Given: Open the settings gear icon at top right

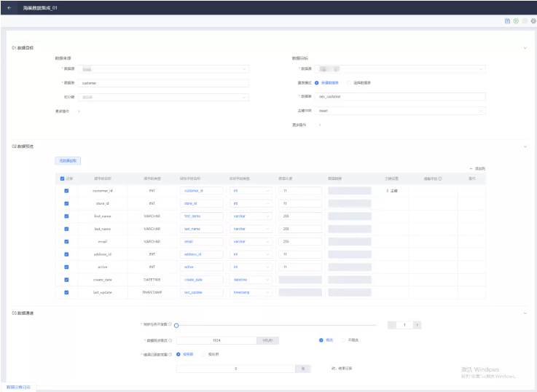Looking at the screenshot, I should click(533, 21).
